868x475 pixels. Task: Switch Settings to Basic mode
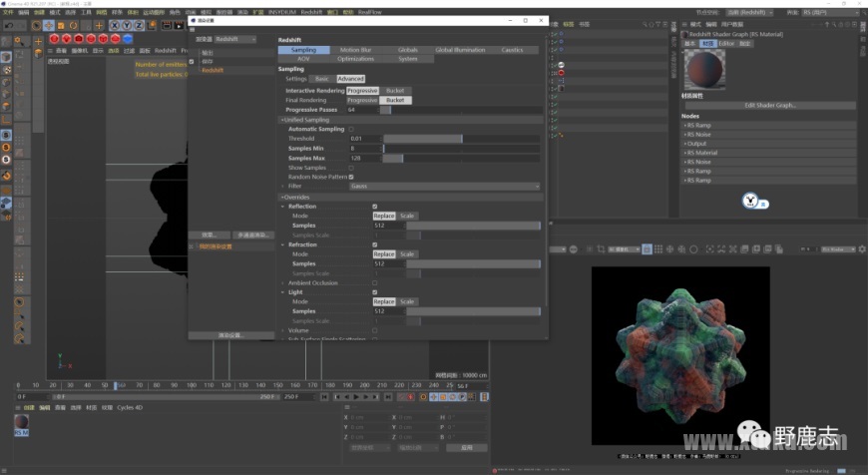[321, 79]
